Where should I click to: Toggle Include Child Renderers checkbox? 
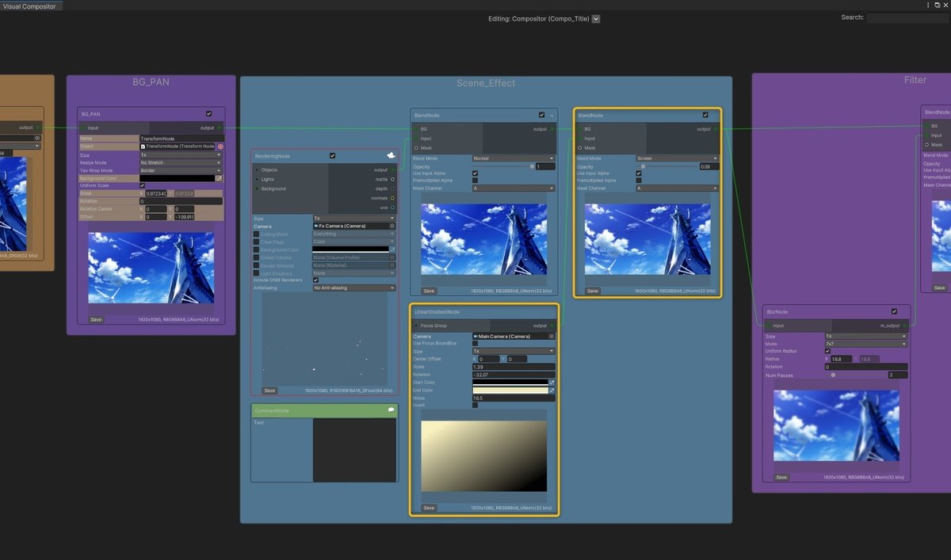[316, 280]
